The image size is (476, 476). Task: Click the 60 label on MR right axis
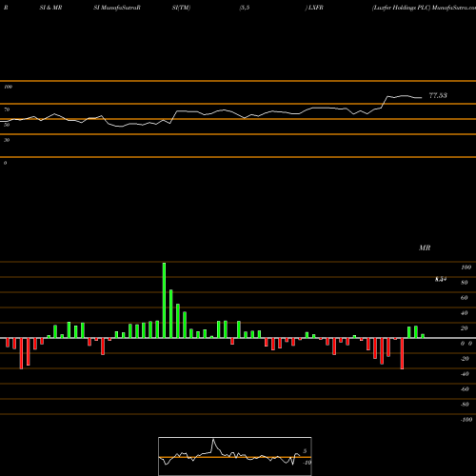tap(465, 298)
